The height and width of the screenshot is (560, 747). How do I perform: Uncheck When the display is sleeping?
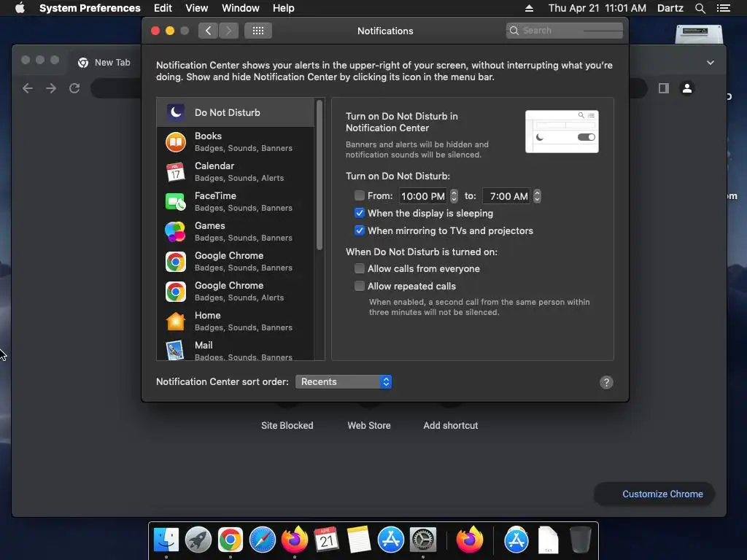359,213
